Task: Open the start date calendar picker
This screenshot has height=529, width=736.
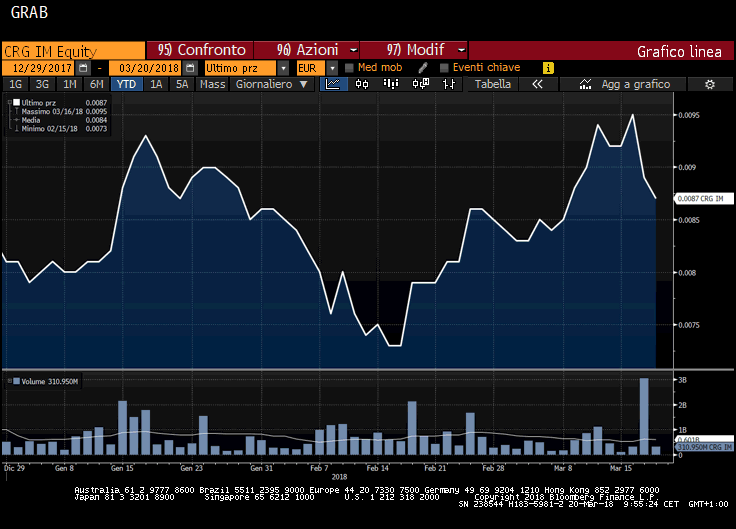Action: click(83, 68)
